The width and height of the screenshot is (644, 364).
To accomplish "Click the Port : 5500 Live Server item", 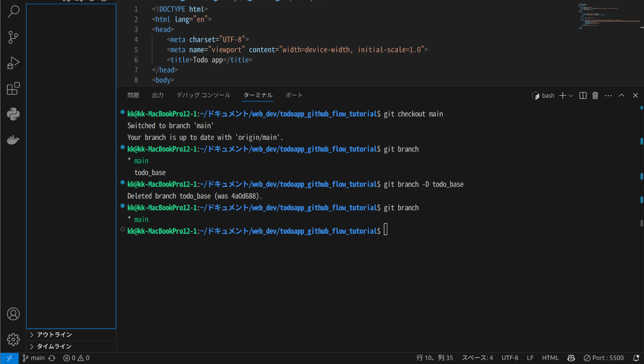I will tap(604, 358).
